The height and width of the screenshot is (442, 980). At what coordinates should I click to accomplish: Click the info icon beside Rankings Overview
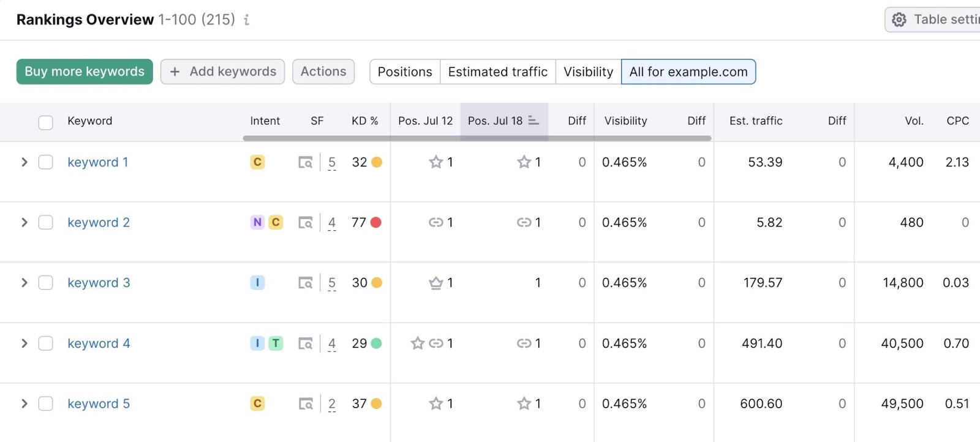[246, 20]
